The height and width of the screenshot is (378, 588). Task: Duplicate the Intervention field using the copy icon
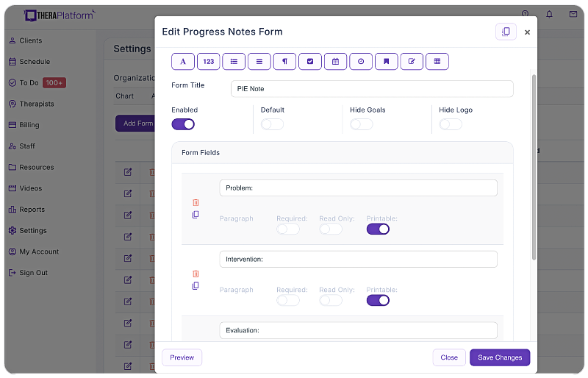(196, 286)
